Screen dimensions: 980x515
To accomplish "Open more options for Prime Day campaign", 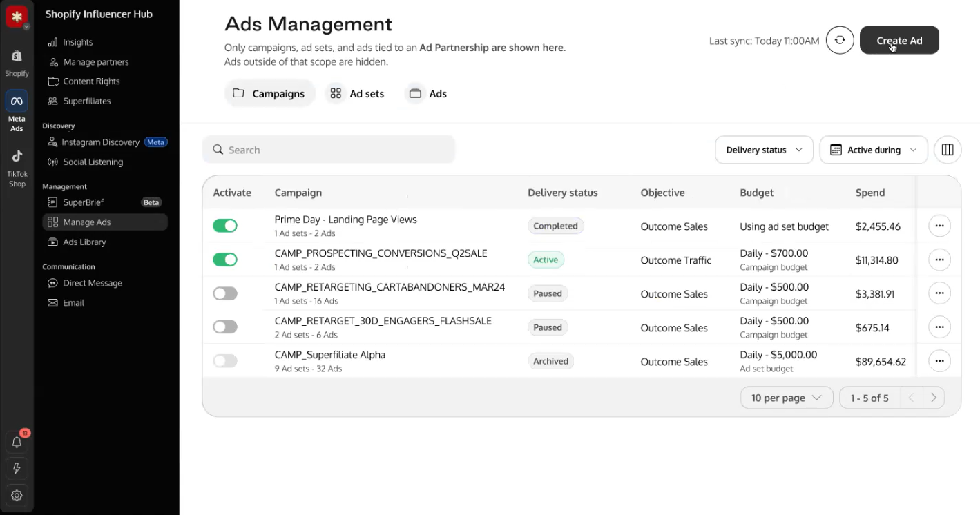I will tap(939, 226).
